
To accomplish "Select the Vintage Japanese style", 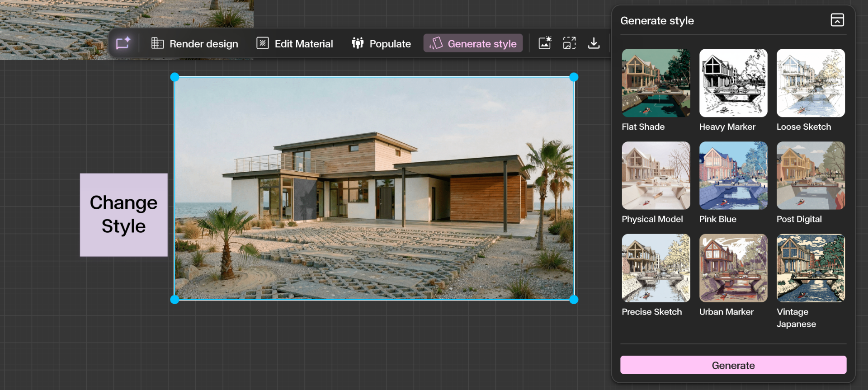I will pos(810,268).
